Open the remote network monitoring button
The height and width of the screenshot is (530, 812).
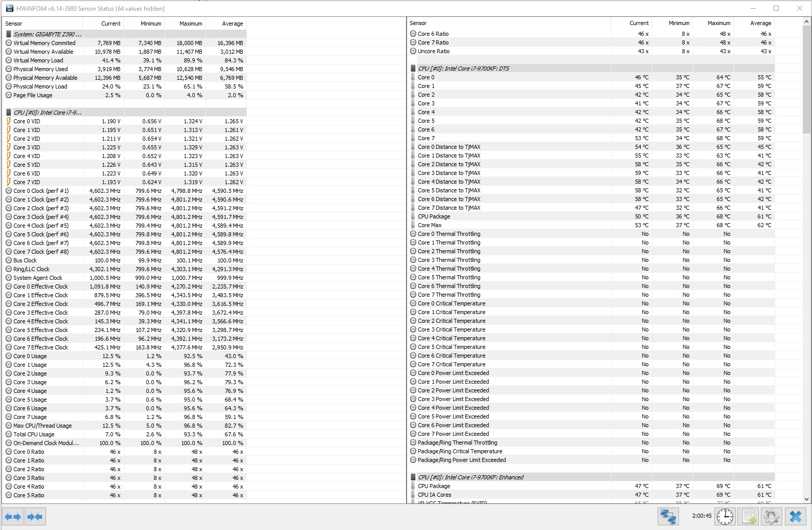point(668,516)
